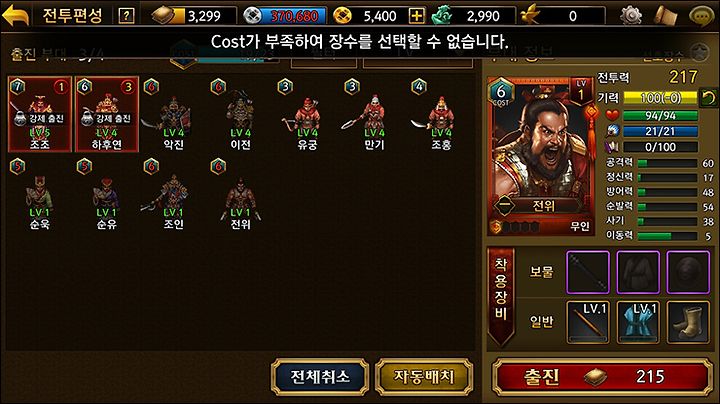Tap the stamina refresh arrow icon

708,97
